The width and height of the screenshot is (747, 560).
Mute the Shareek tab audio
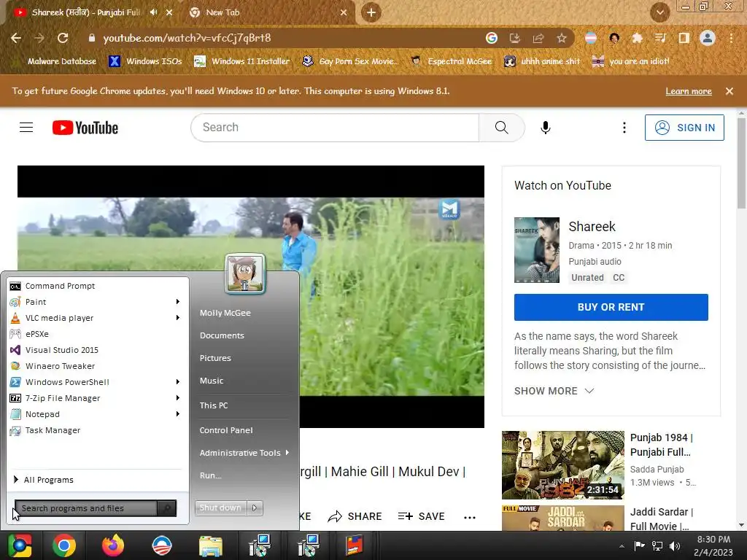(x=153, y=12)
